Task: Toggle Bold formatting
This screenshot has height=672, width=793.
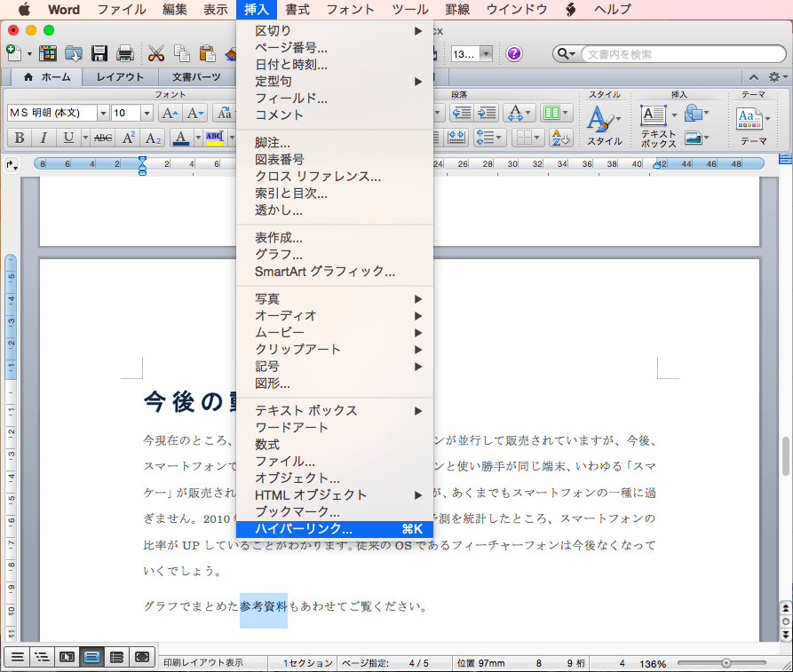Action: click(20, 138)
